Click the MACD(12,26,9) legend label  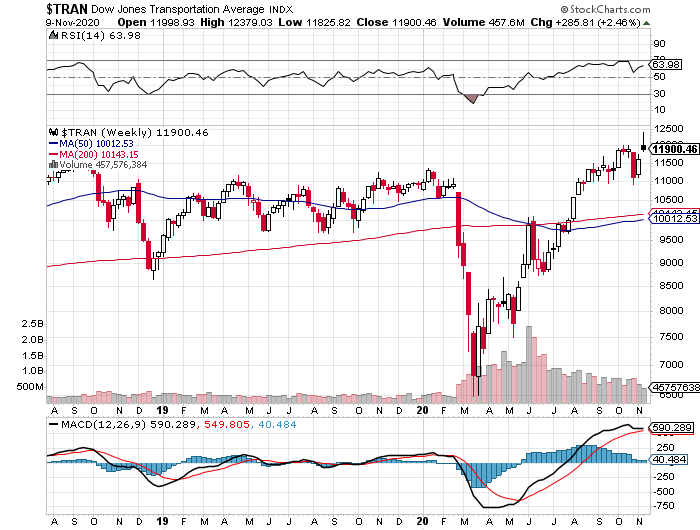[x=104, y=425]
